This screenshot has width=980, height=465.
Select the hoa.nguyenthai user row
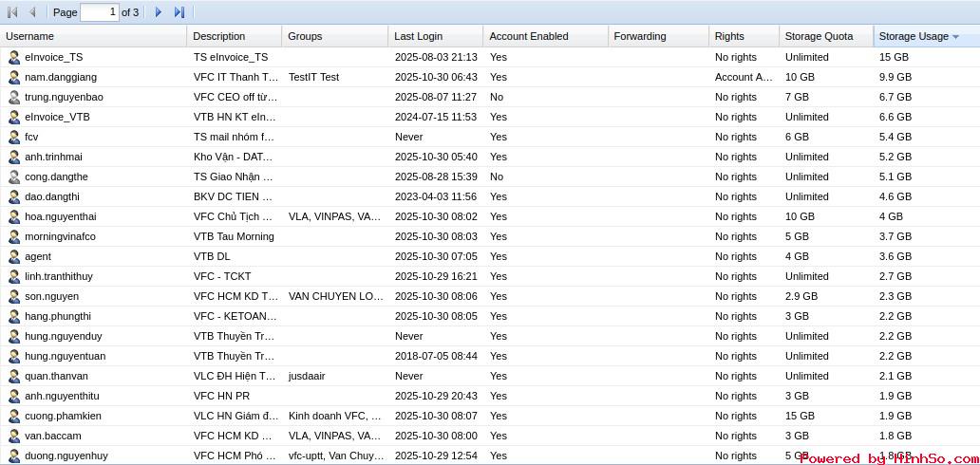[x=60, y=216]
